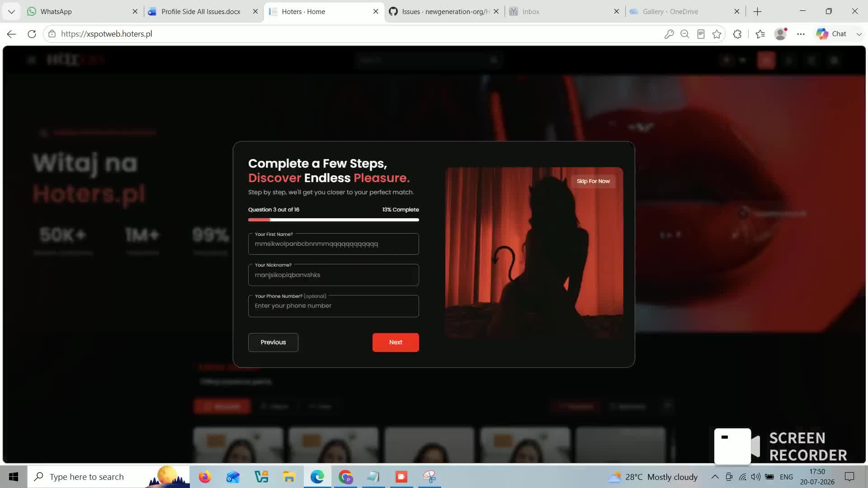Viewport: 868px width, 488px height.
Task: Close the Inbox tab
Action: coord(616,11)
